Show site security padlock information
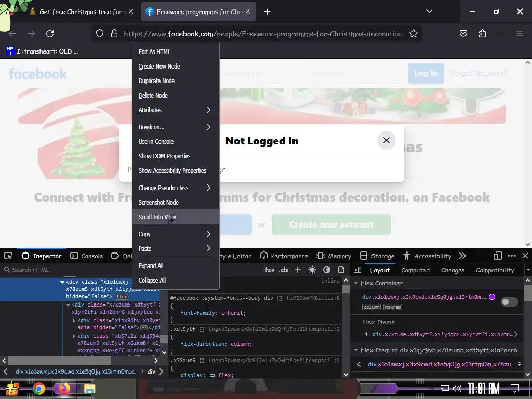This screenshot has width=532, height=399. pyautogui.click(x=114, y=34)
